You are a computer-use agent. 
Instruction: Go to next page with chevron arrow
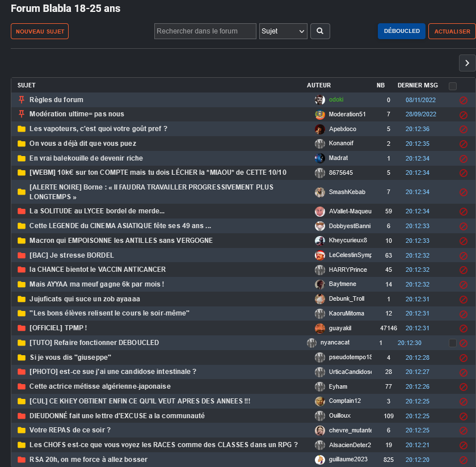pos(467,63)
